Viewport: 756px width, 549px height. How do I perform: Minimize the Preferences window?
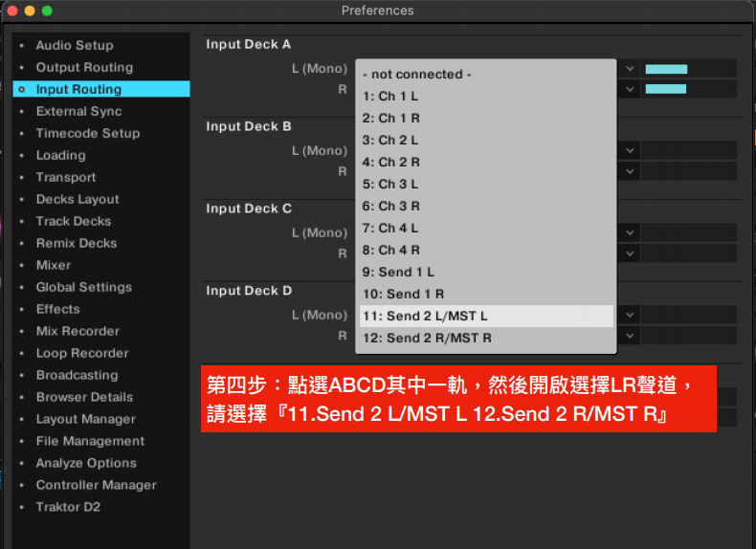click(30, 11)
